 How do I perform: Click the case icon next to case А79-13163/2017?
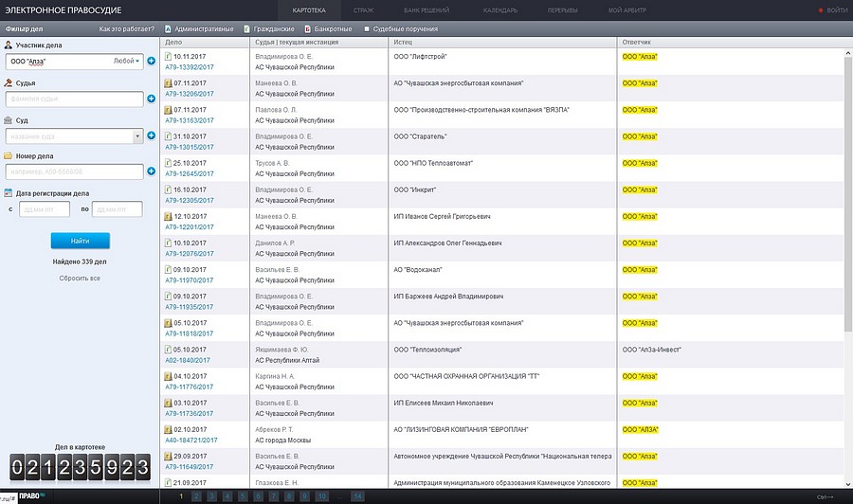click(x=169, y=110)
